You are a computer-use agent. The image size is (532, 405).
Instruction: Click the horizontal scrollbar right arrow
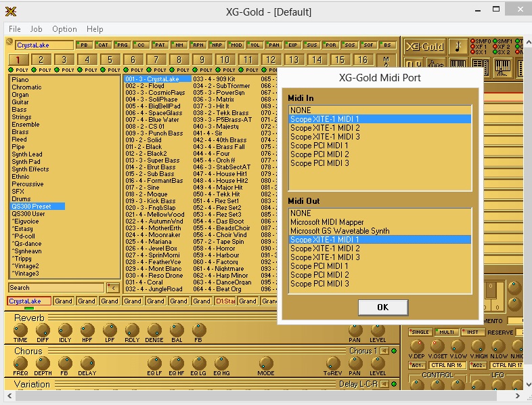(x=517, y=396)
